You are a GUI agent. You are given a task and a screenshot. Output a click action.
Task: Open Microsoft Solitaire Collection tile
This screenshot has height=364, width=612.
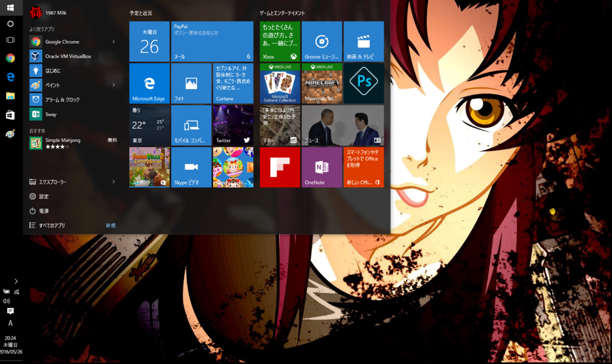coord(280,84)
